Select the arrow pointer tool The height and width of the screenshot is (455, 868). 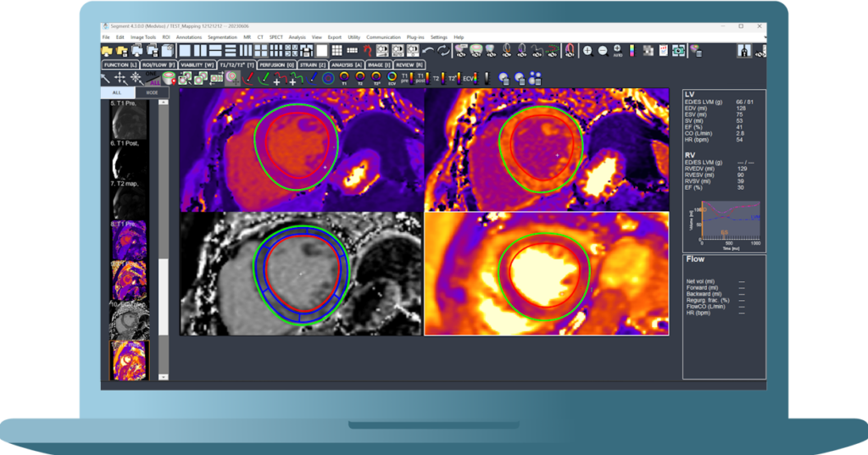coord(106,78)
